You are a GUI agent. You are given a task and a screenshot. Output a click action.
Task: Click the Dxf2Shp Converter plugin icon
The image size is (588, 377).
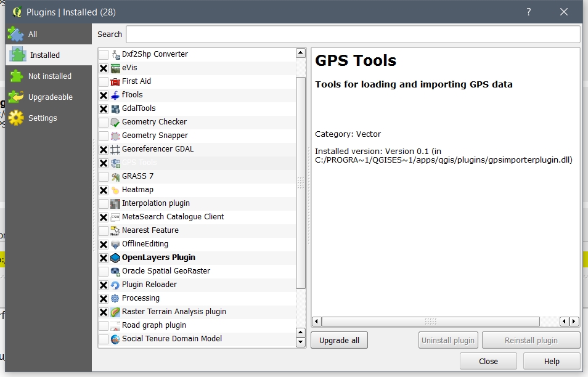tap(115, 55)
